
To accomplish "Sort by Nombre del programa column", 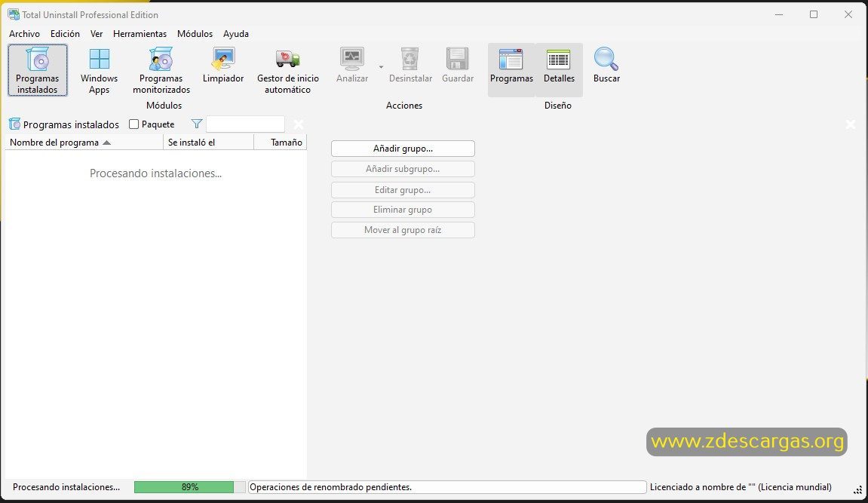I will click(x=84, y=143).
